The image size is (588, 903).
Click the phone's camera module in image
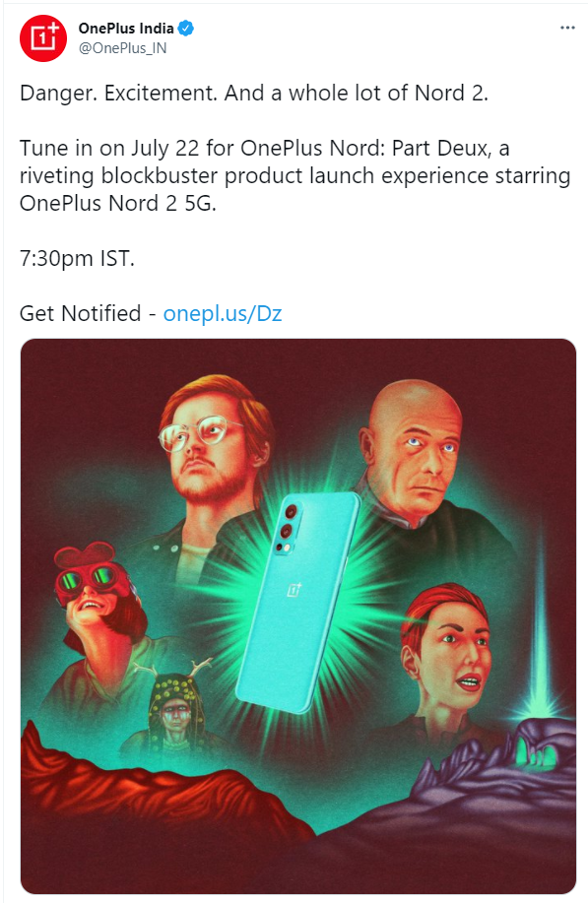pos(290,529)
